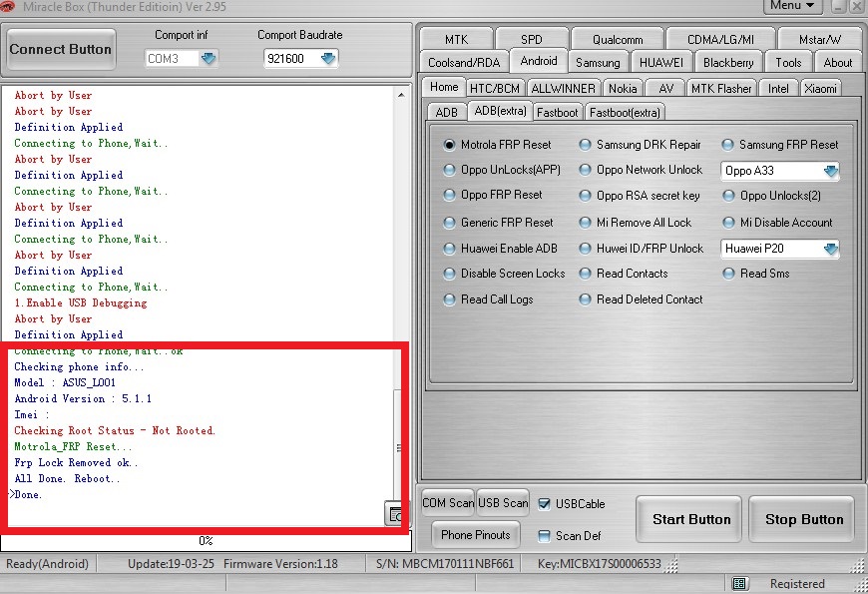Select Mi Remove All Lock option
The width and height of the screenshot is (868, 594).
click(585, 223)
